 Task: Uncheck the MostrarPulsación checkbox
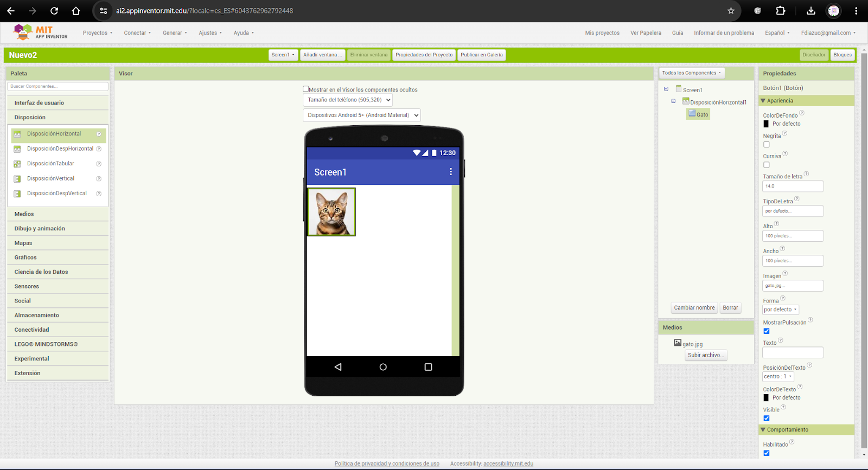[x=767, y=331]
